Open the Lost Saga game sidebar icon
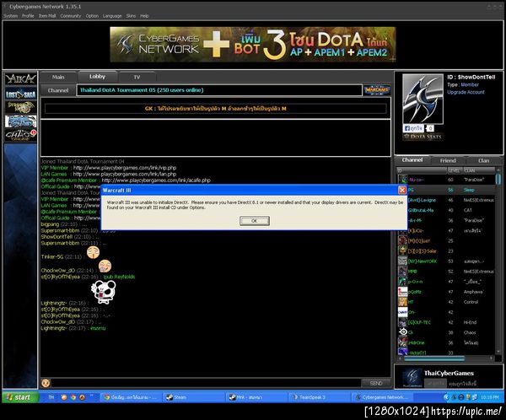506x420 pixels. (x=20, y=94)
